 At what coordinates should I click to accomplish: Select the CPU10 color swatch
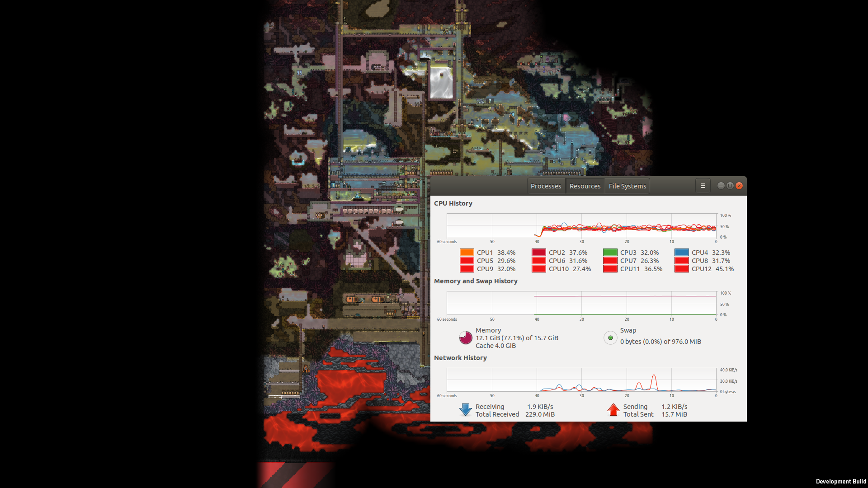538,269
